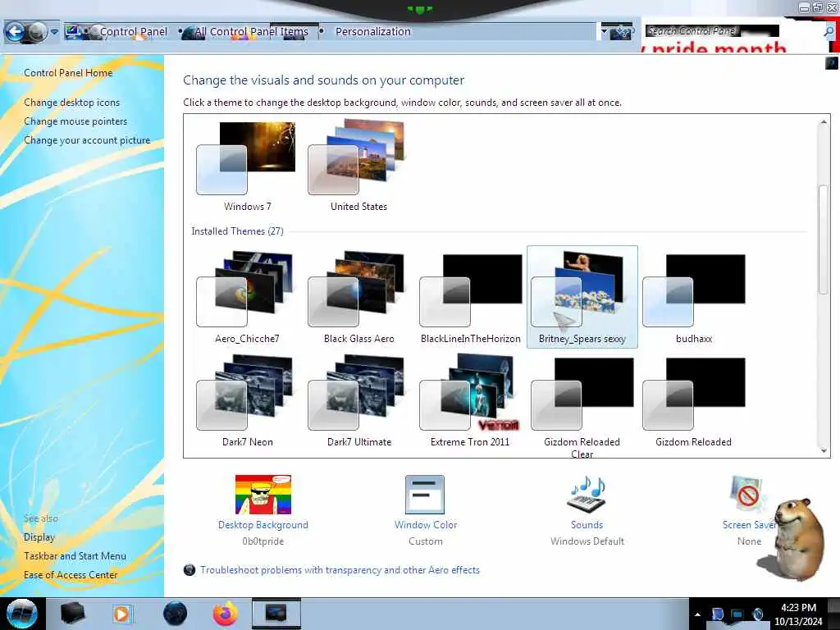Select the United States theme
The height and width of the screenshot is (630, 840).
coord(358,167)
